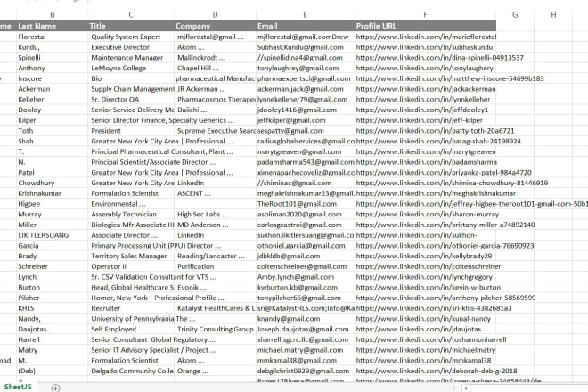Screen dimensions: 588x392
Task: Select column E header
Action: pos(306,14)
